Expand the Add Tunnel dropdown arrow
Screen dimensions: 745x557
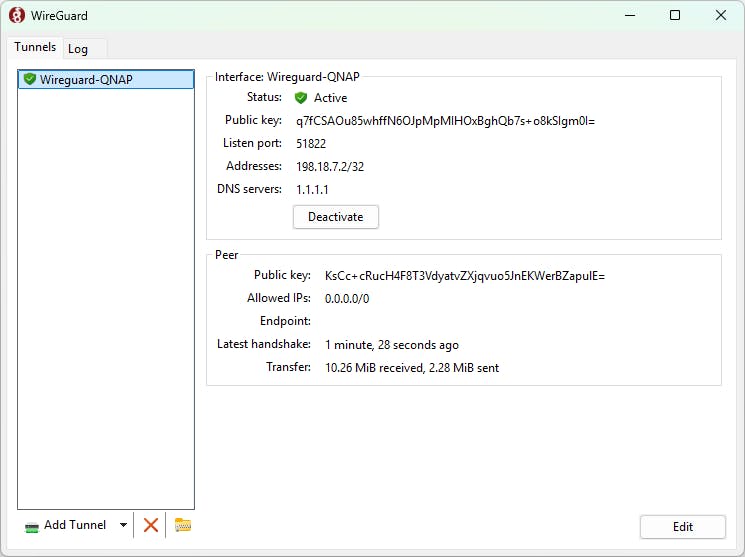124,525
